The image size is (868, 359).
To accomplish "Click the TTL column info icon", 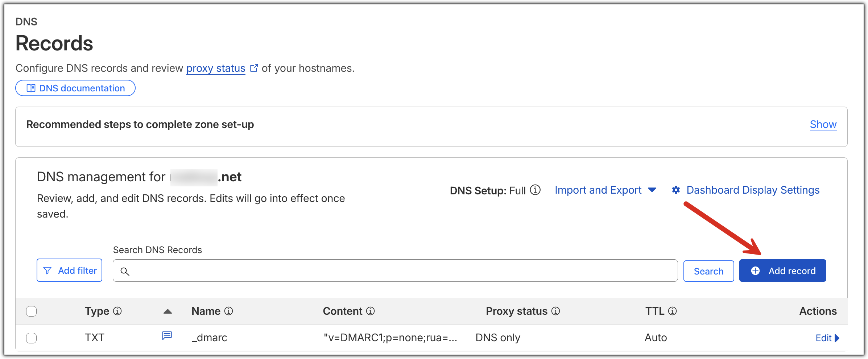I will [x=672, y=311].
